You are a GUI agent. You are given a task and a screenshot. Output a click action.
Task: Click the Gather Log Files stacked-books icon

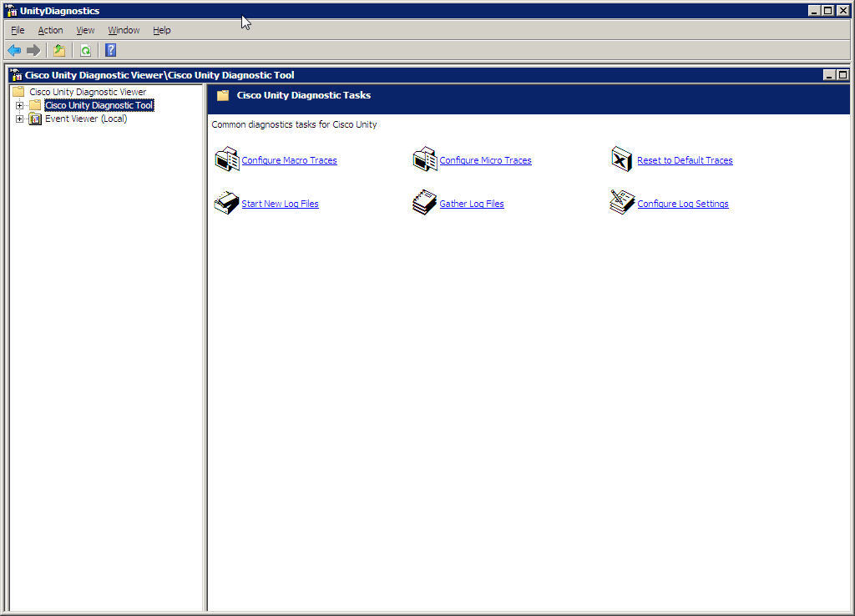(425, 202)
